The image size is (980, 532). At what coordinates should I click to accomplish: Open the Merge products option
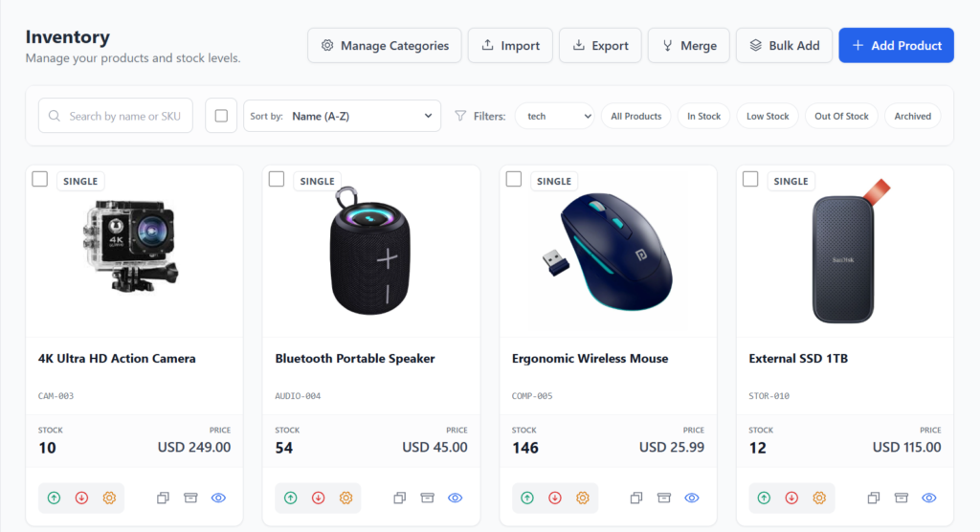(x=689, y=45)
